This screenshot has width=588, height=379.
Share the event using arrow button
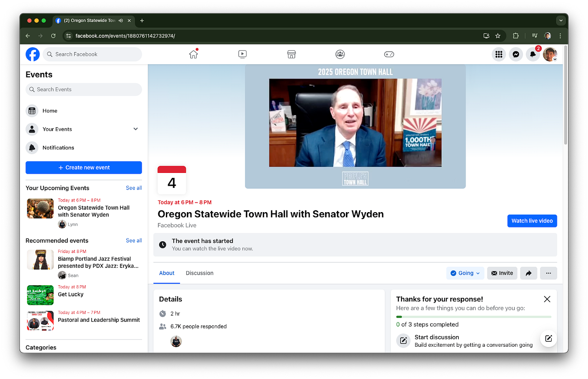point(529,273)
